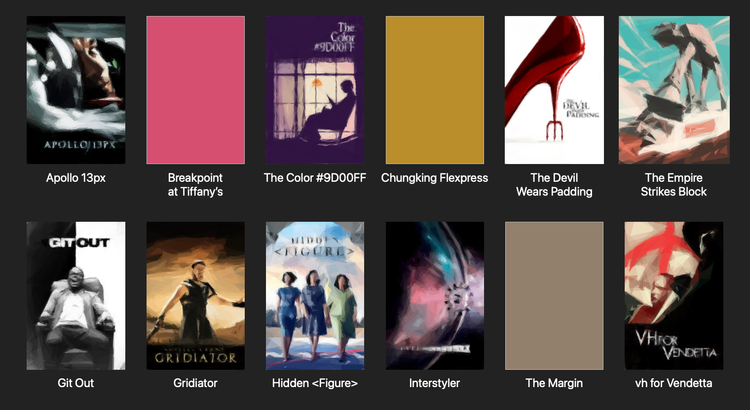This screenshot has width=750, height=410.
Task: Click 'The Margin' caption text
Action: [x=554, y=383]
